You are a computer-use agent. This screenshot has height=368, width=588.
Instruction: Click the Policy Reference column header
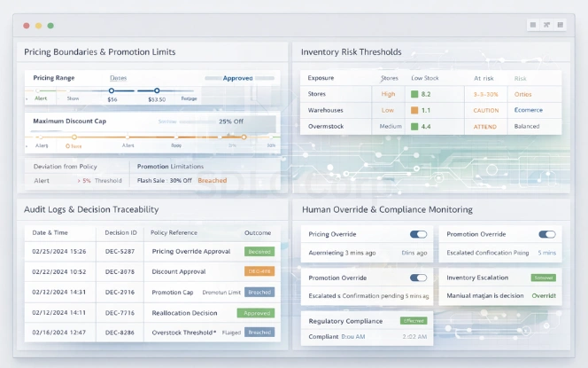coord(174,233)
